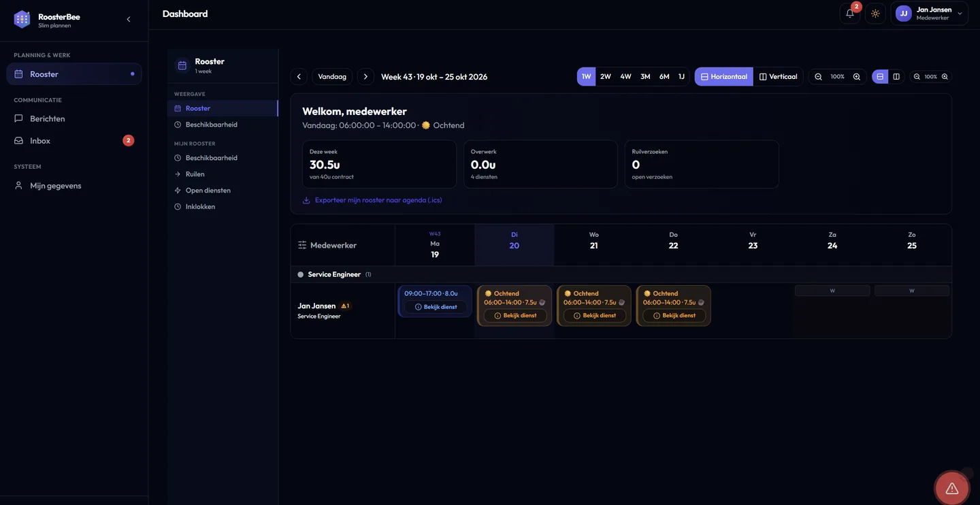Open Rooster in the Planning & Werk sidebar

point(74,74)
